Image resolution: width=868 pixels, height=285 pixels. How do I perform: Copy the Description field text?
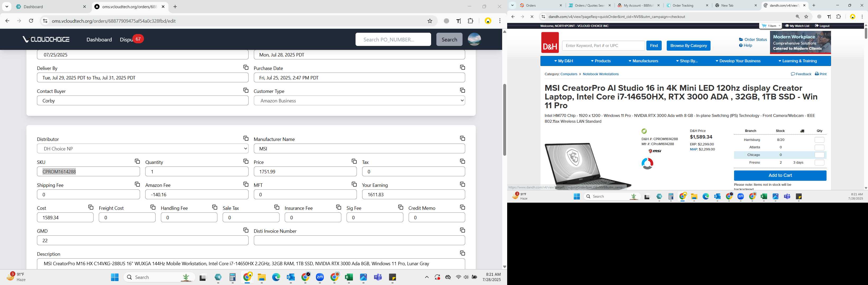462,253
